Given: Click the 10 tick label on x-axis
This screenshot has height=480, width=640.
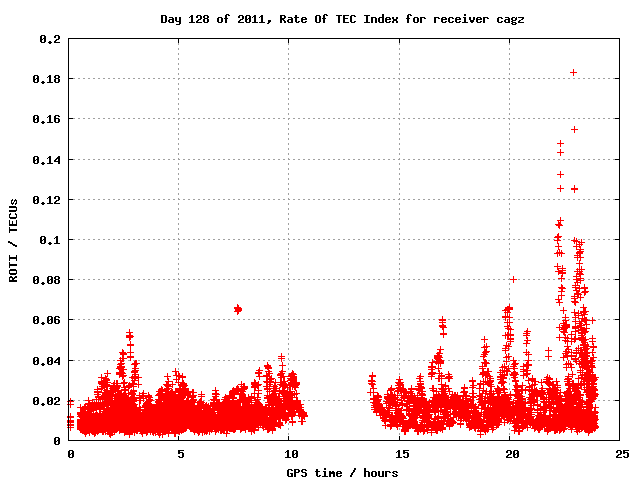Looking at the screenshot, I should click(x=290, y=454).
